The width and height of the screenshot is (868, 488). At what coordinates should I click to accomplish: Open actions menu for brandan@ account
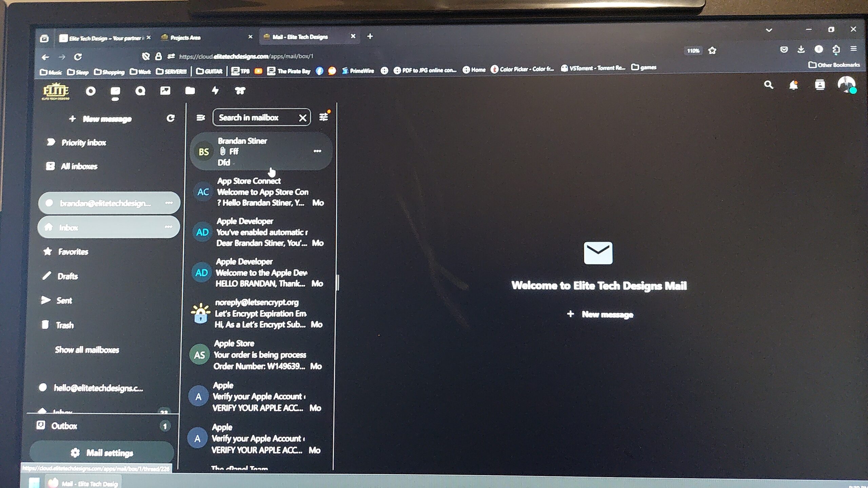click(169, 203)
